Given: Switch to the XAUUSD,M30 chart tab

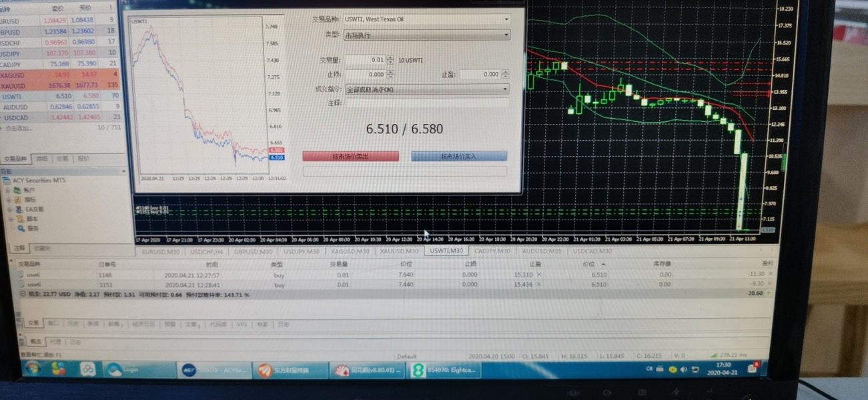Looking at the screenshot, I should (399, 251).
